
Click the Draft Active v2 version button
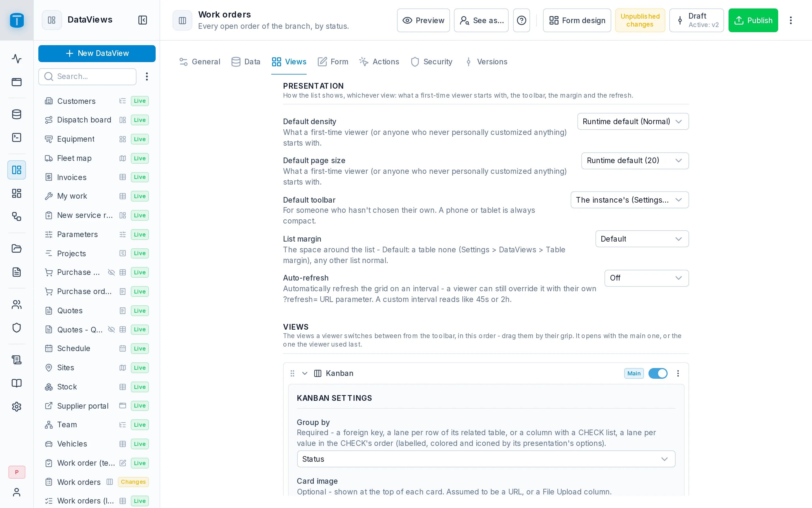696,21
